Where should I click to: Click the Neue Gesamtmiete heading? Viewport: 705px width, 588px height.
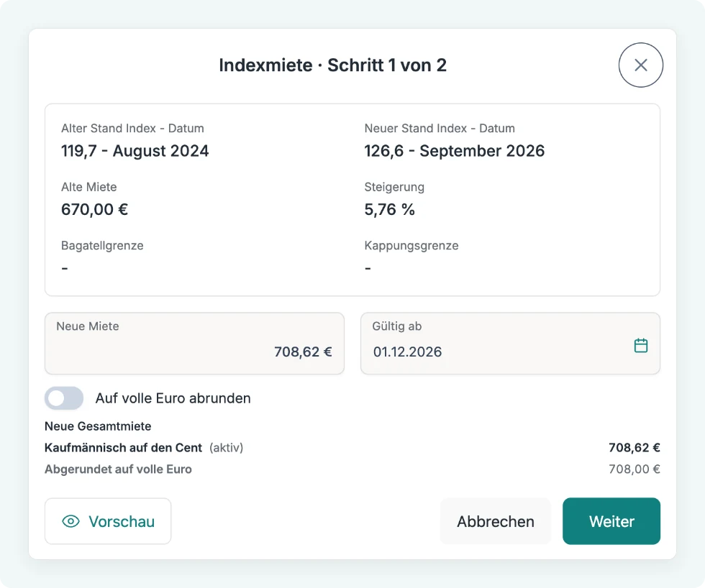coord(98,426)
